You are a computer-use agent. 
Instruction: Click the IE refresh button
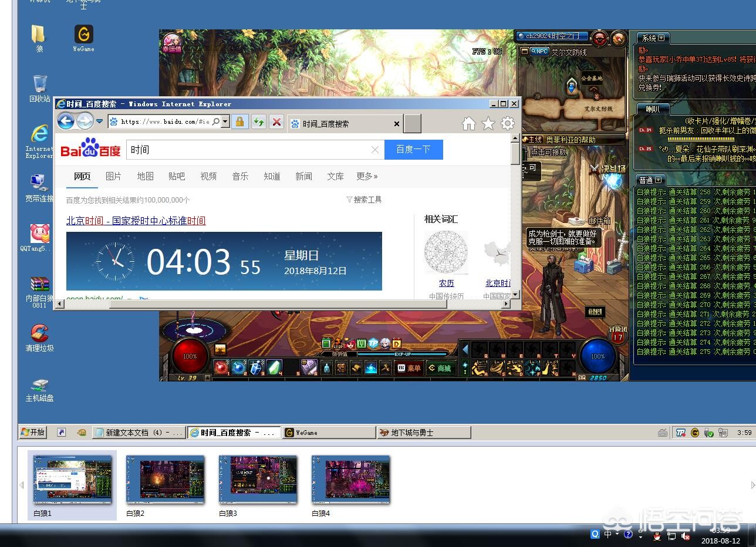pyautogui.click(x=258, y=122)
